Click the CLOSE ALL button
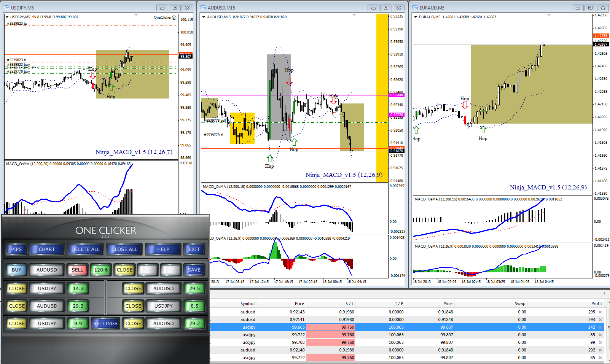610x364 pixels. pyautogui.click(x=124, y=250)
